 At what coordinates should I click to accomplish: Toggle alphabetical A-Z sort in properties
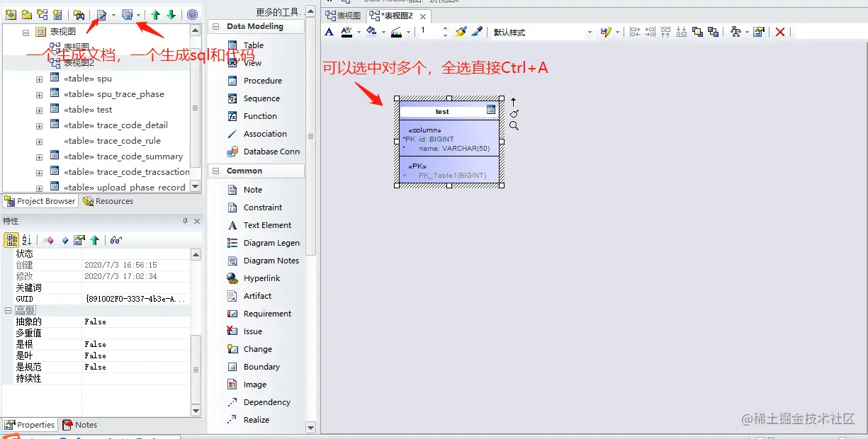(27, 240)
